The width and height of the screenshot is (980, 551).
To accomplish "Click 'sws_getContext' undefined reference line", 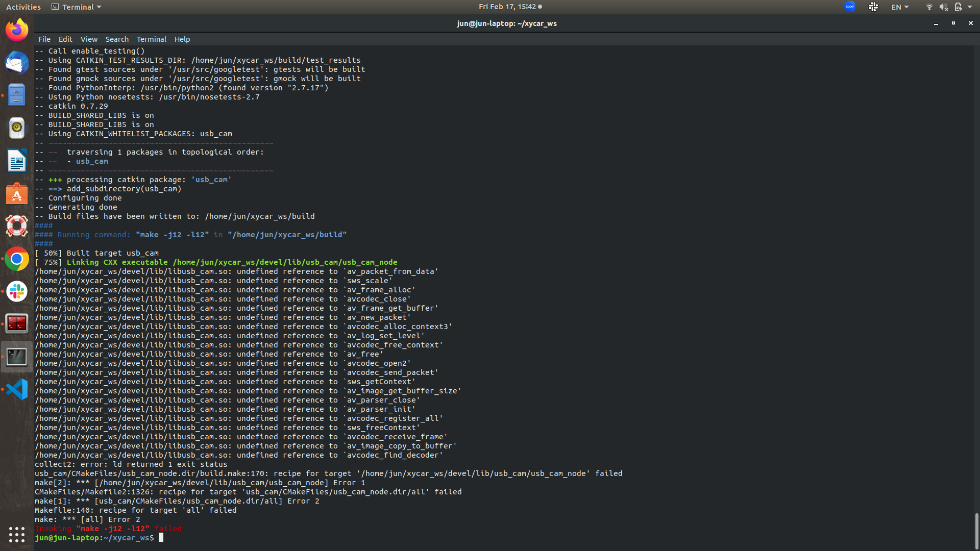I will pyautogui.click(x=225, y=382).
